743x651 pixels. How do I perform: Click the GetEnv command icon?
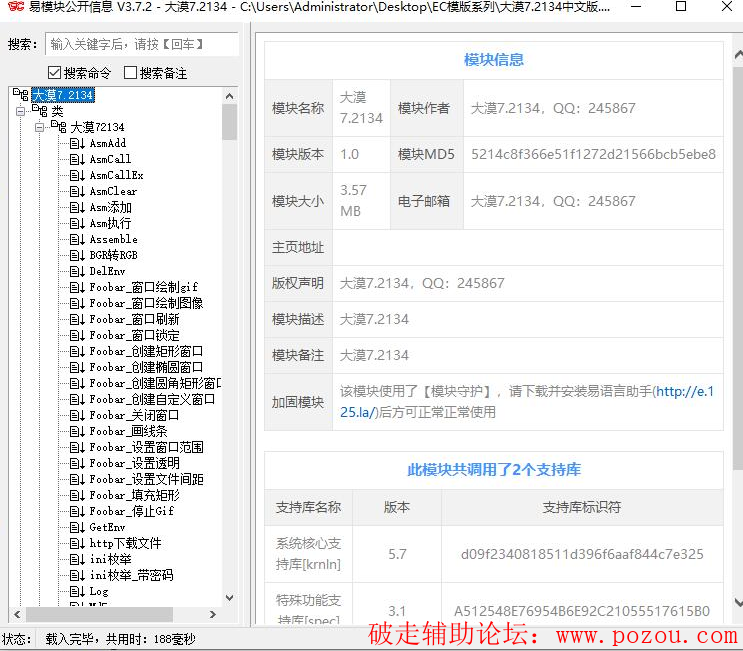pos(77,527)
